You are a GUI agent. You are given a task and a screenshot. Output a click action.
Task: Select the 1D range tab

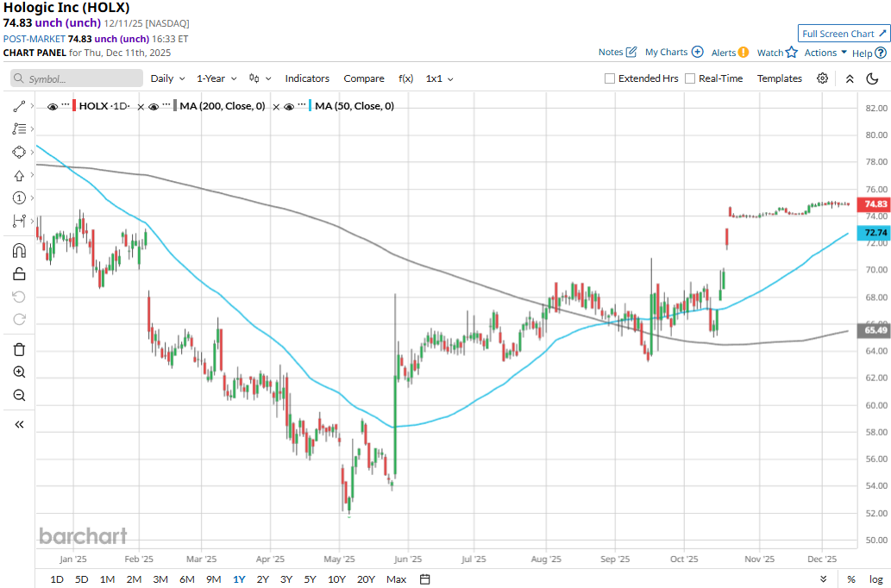(x=57, y=579)
